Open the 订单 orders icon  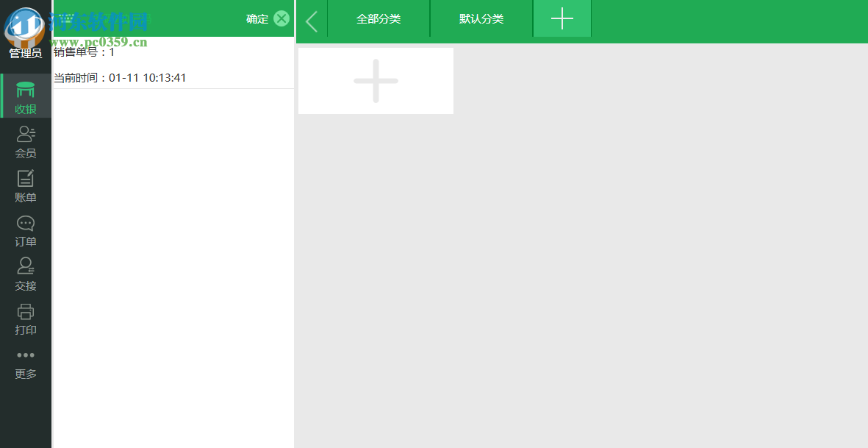point(25,229)
